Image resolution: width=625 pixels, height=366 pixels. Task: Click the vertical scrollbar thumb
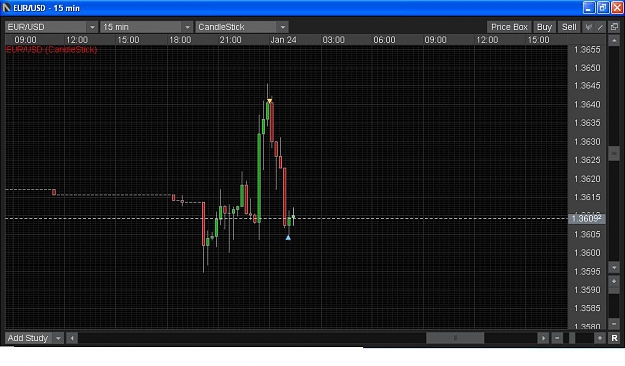tap(614, 153)
